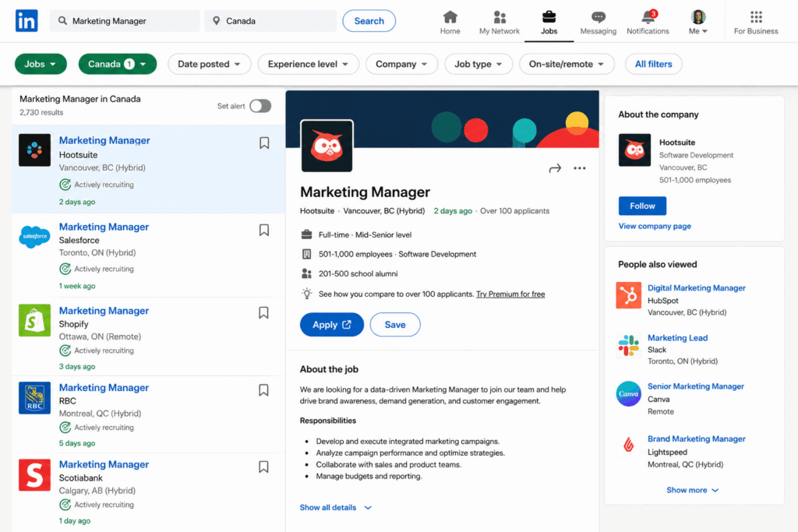Click the Hootsuite logo in About the company
The height and width of the screenshot is (532, 798).
click(634, 150)
